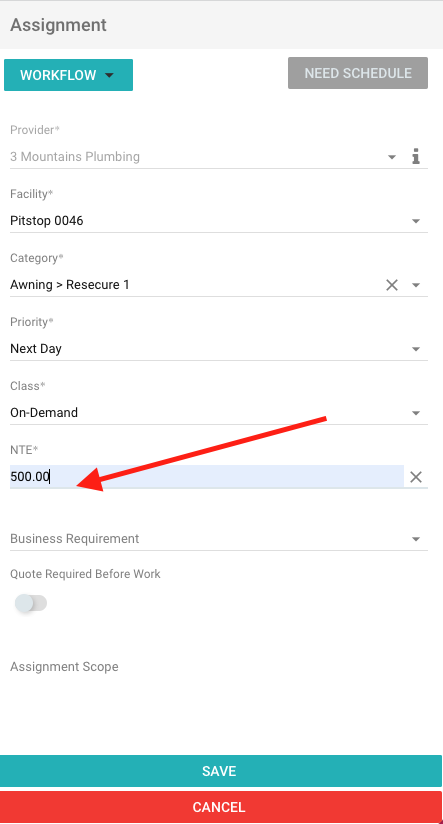
Task: Click the NEED SCHEDULE button
Action: (358, 73)
